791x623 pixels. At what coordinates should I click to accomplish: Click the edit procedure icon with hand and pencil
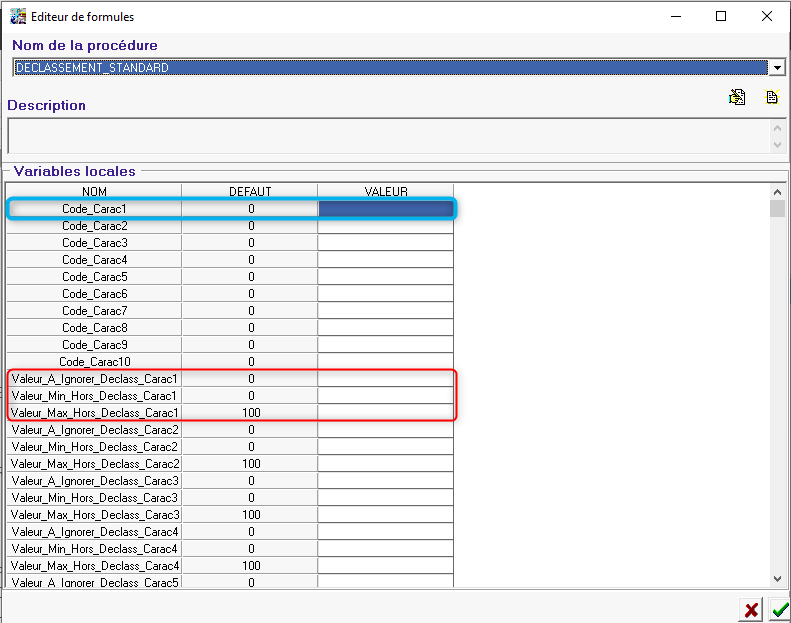click(x=738, y=97)
